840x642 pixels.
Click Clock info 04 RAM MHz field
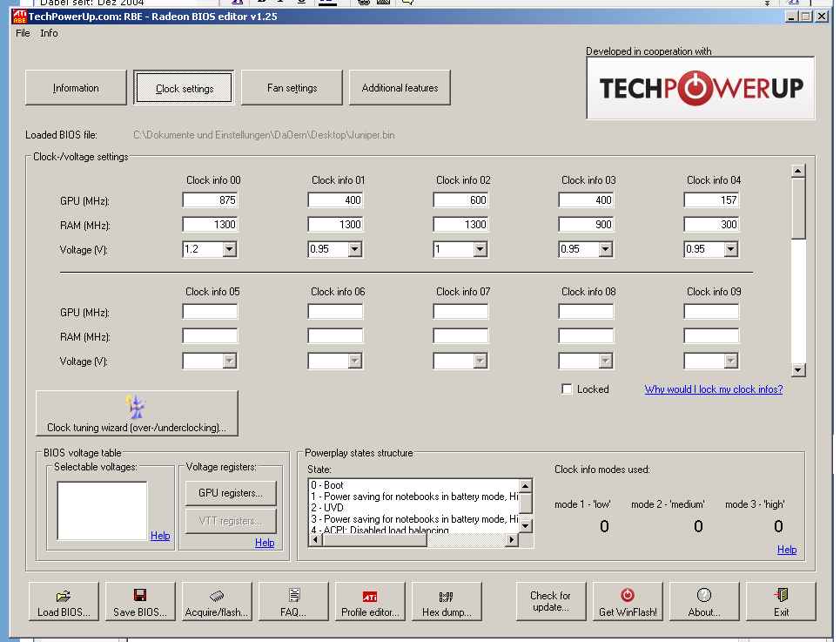pyautogui.click(x=711, y=225)
